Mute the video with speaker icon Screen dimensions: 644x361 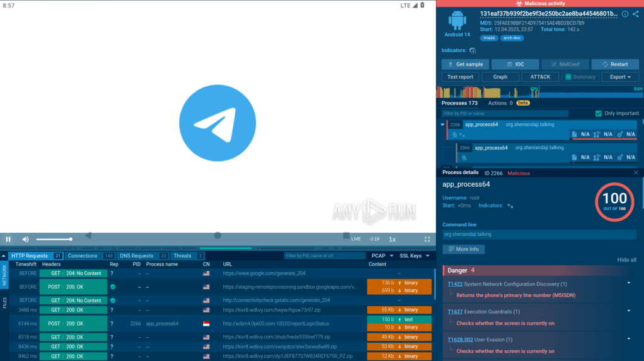pyautogui.click(x=26, y=239)
